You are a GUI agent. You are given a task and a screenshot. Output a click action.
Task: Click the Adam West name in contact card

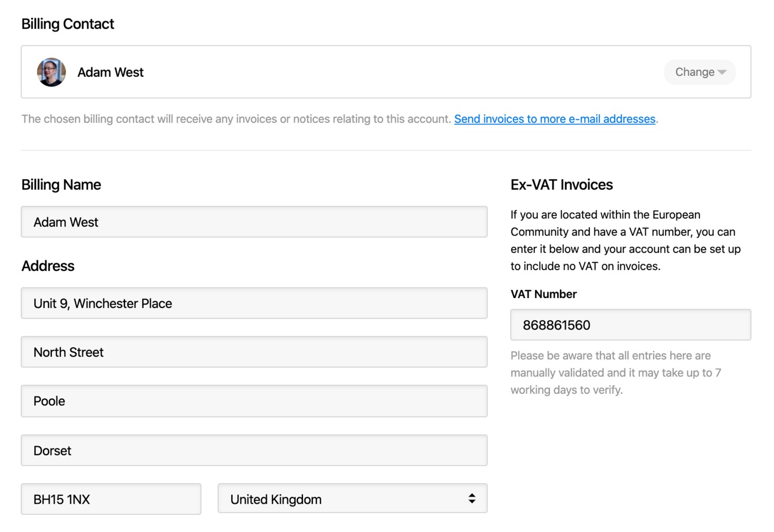111,72
